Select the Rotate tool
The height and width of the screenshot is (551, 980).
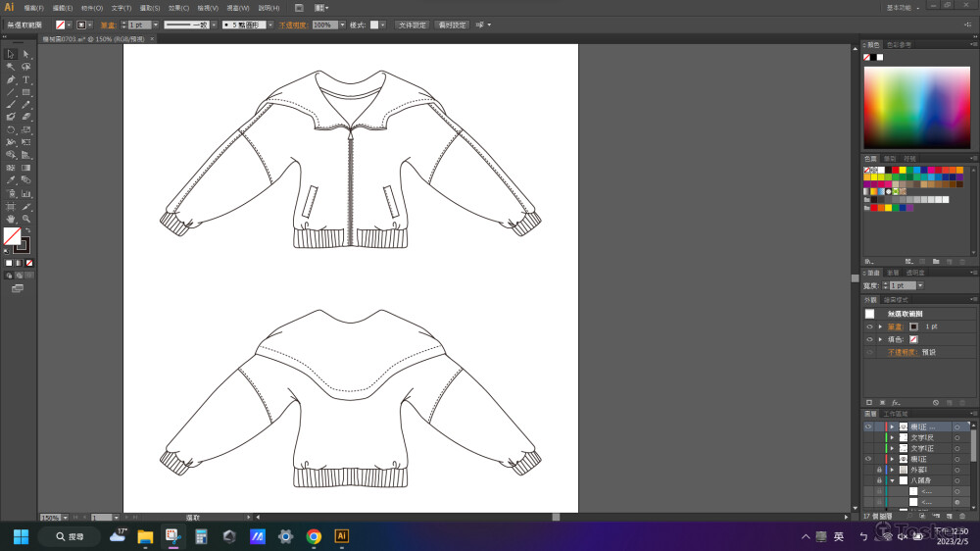[x=11, y=129]
